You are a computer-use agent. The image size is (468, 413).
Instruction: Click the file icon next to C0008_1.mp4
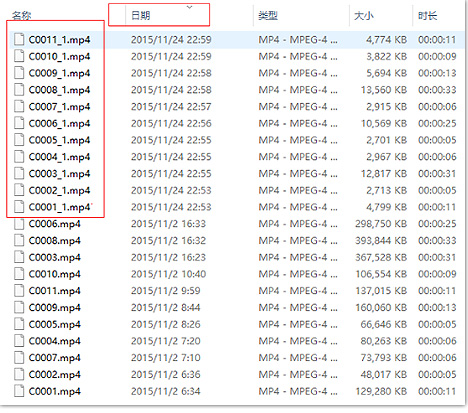tap(19, 89)
